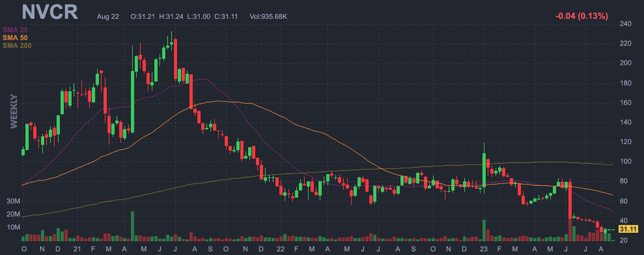The height and width of the screenshot is (255, 644).
Task: Click the 60 price axis label
Action: pos(624,201)
